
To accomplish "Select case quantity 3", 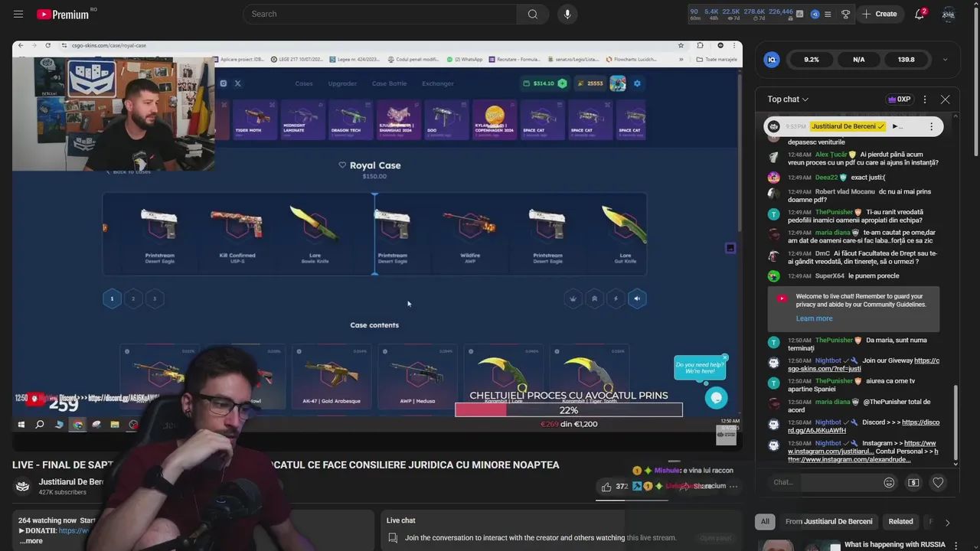I will click(x=155, y=298).
